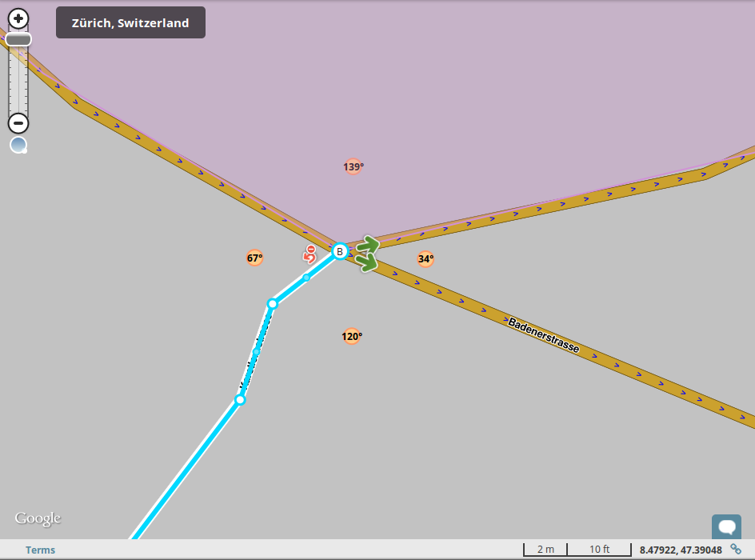Click the zoom in plus button
The image size is (755, 560).
click(x=18, y=18)
